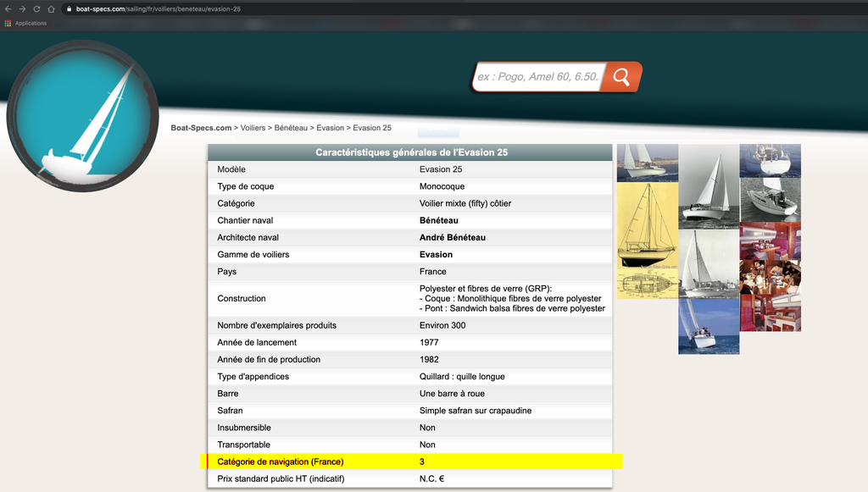Click the 'Prix standard public HT (indicatif)' label
Viewport: 868px width, 492px height.
(281, 479)
